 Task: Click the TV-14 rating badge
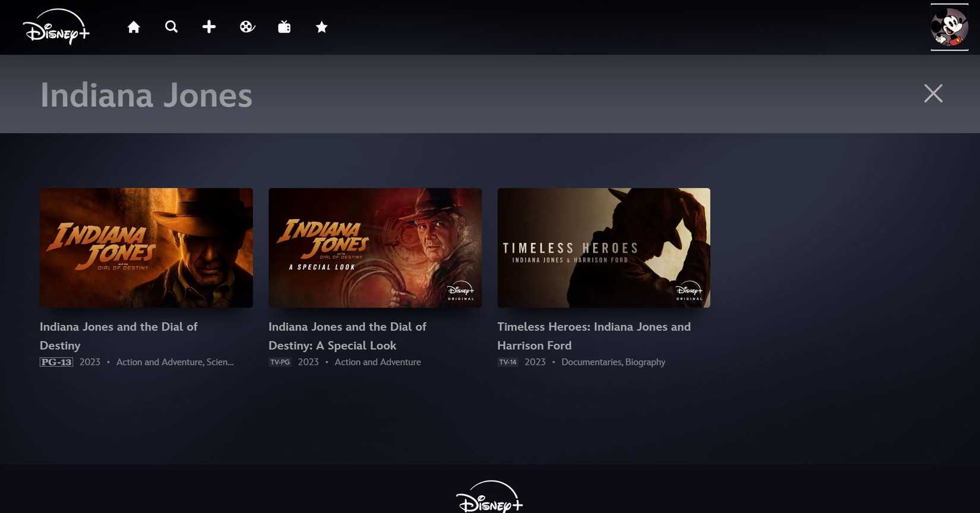pos(508,362)
